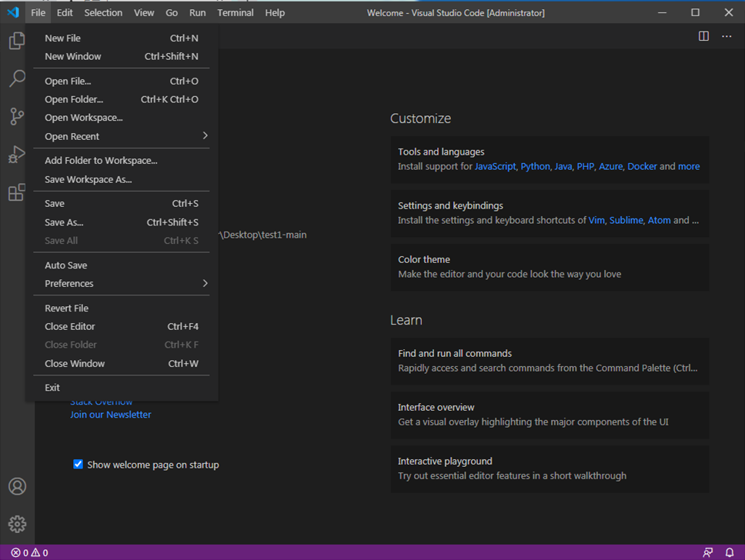
Task: Choose New Window menu entry
Action: point(122,56)
